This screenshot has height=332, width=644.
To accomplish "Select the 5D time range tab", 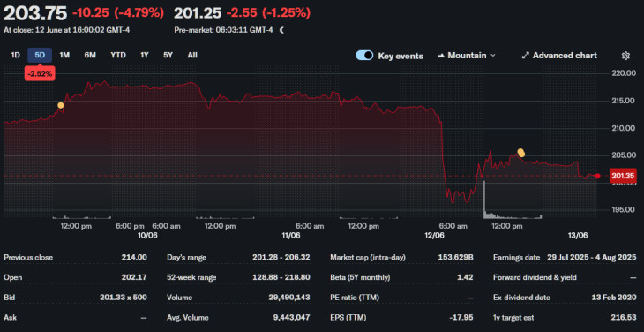I will tap(40, 55).
